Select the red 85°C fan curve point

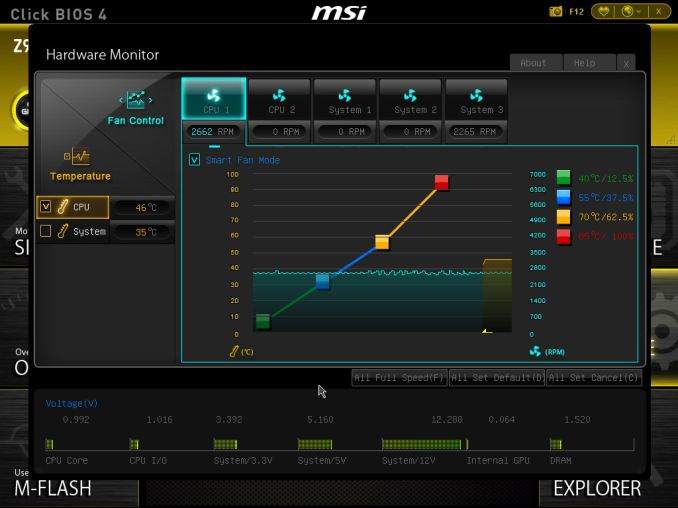441,182
